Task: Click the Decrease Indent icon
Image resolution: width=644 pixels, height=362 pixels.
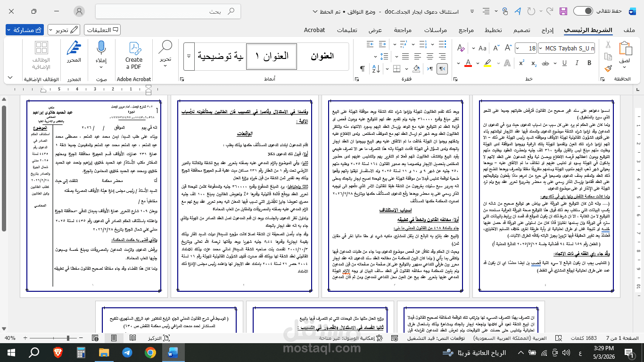Action: pyautogui.click(x=382, y=44)
